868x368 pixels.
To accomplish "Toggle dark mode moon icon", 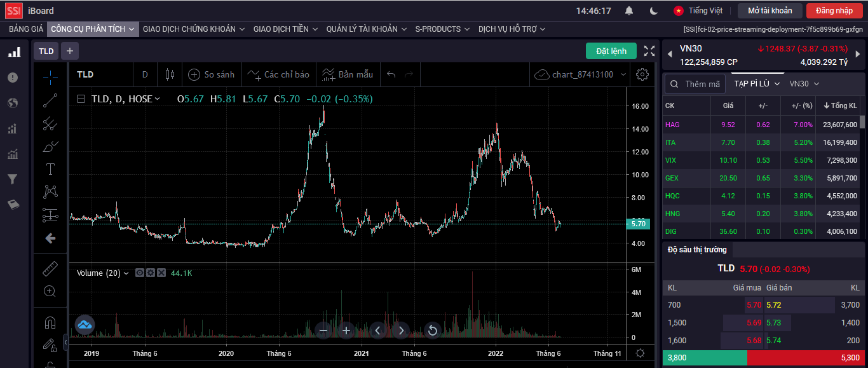I will pos(654,11).
